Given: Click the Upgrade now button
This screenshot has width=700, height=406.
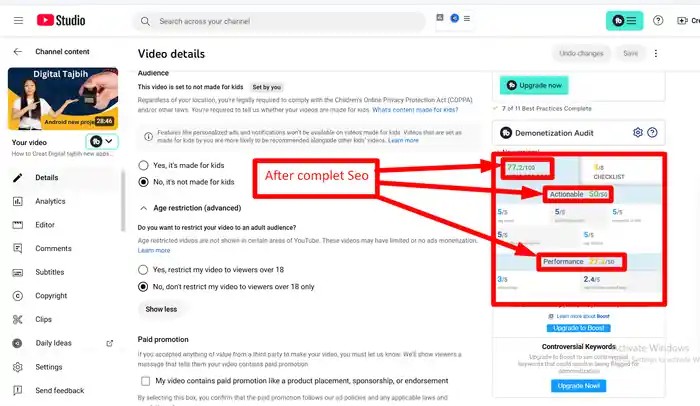Looking at the screenshot, I should coord(534,85).
